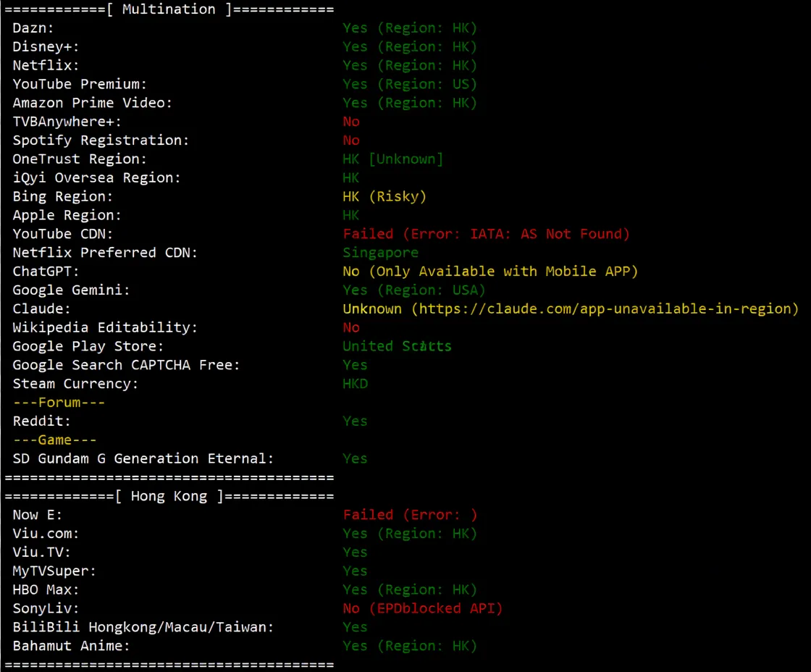Click the Multination section header
The image size is (811, 672).
(169, 9)
